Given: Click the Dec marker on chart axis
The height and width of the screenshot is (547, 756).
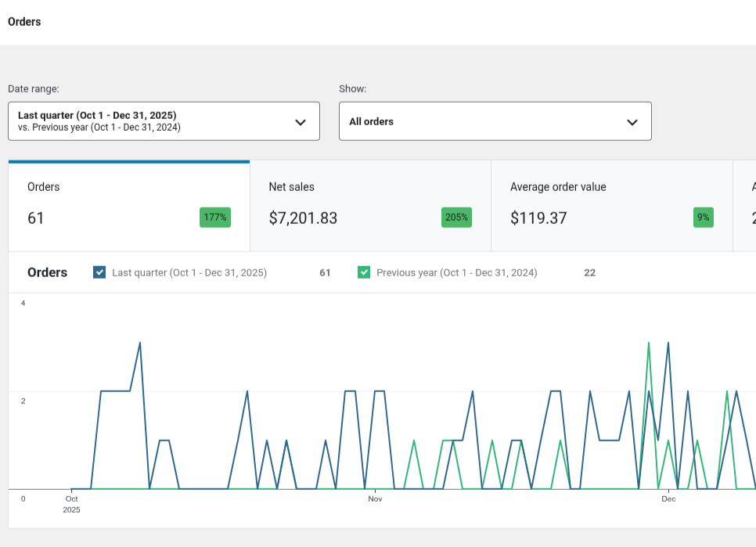Looking at the screenshot, I should pyautogui.click(x=668, y=498).
